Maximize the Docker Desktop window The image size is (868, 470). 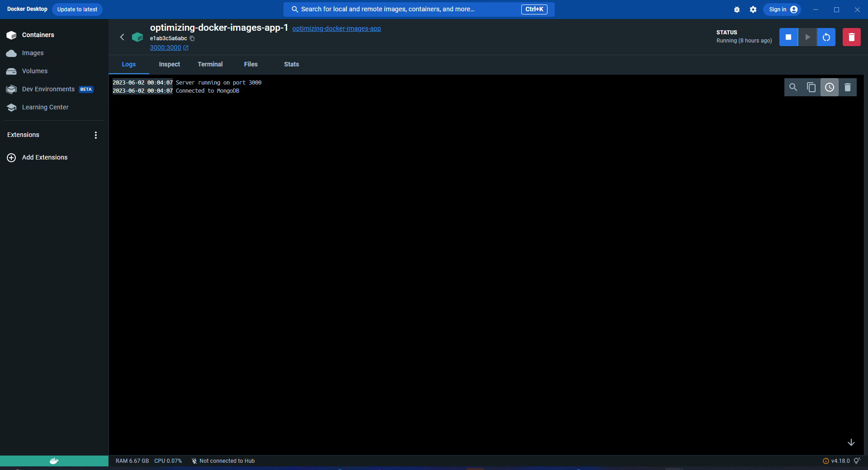837,9
